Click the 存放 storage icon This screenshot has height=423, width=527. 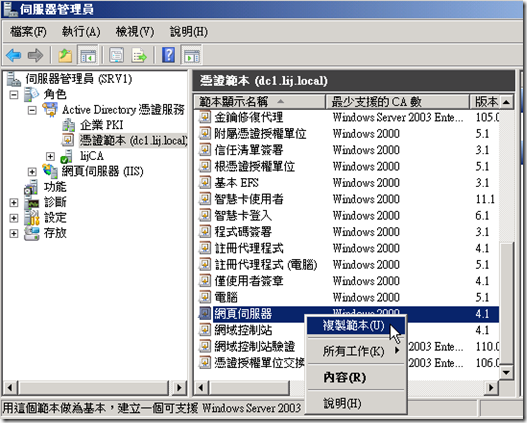(x=32, y=234)
